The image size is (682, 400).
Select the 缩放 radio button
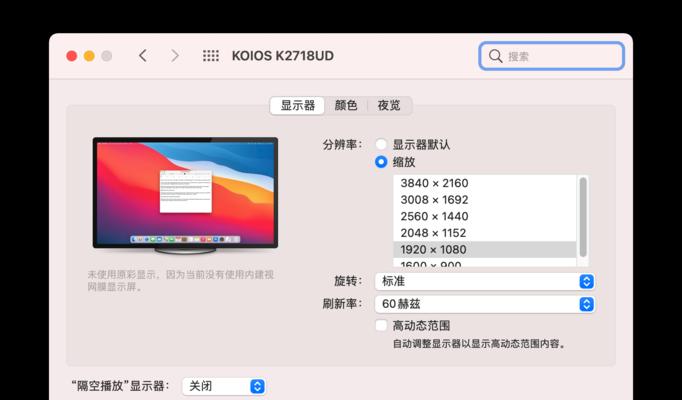pyautogui.click(x=381, y=162)
